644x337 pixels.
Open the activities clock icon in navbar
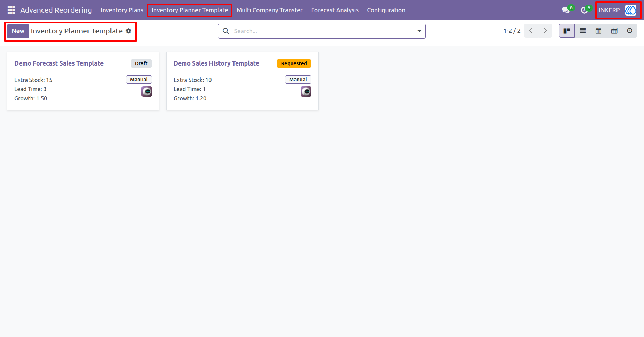[x=584, y=10]
